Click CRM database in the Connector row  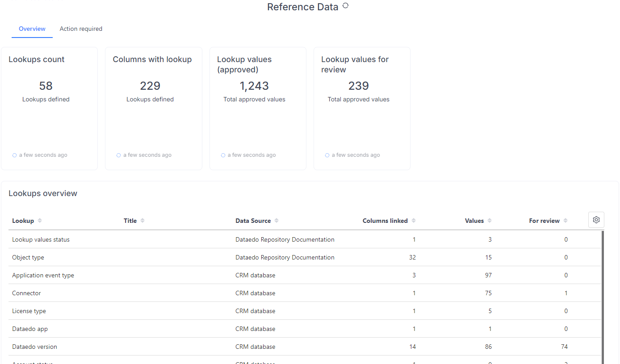[256, 293]
